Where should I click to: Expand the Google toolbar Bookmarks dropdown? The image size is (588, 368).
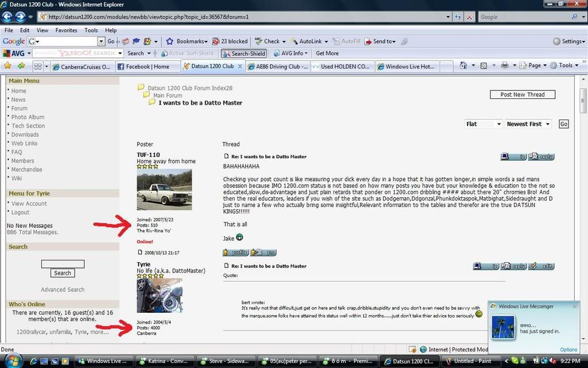point(186,41)
